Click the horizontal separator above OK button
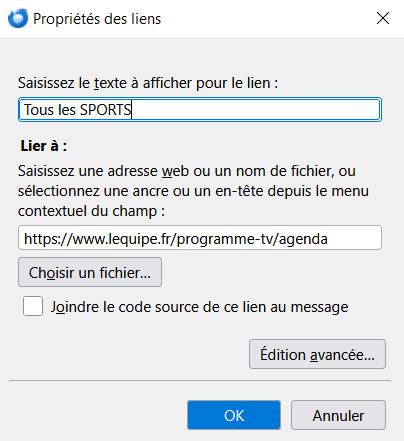The image size is (404, 441). click(x=200, y=380)
